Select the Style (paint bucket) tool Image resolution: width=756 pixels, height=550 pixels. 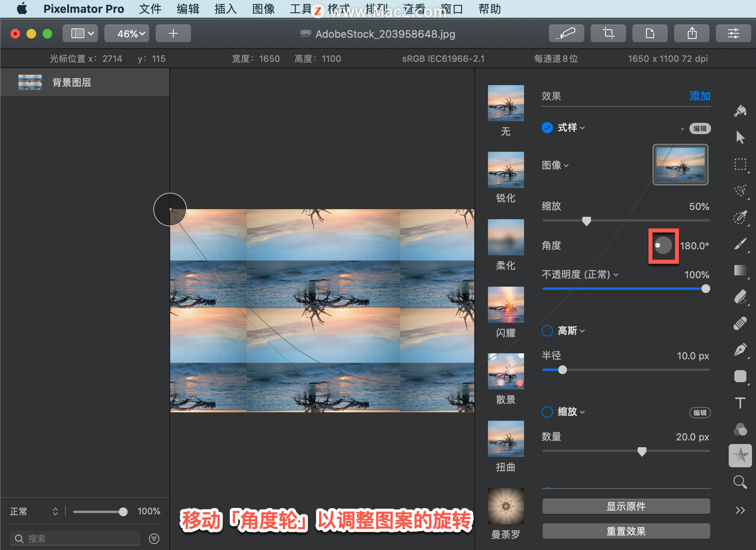(740, 111)
